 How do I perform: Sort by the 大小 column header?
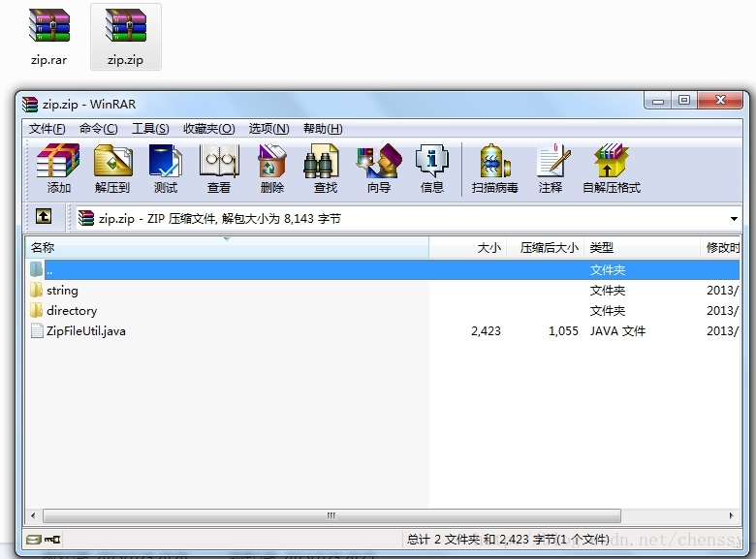(468, 248)
